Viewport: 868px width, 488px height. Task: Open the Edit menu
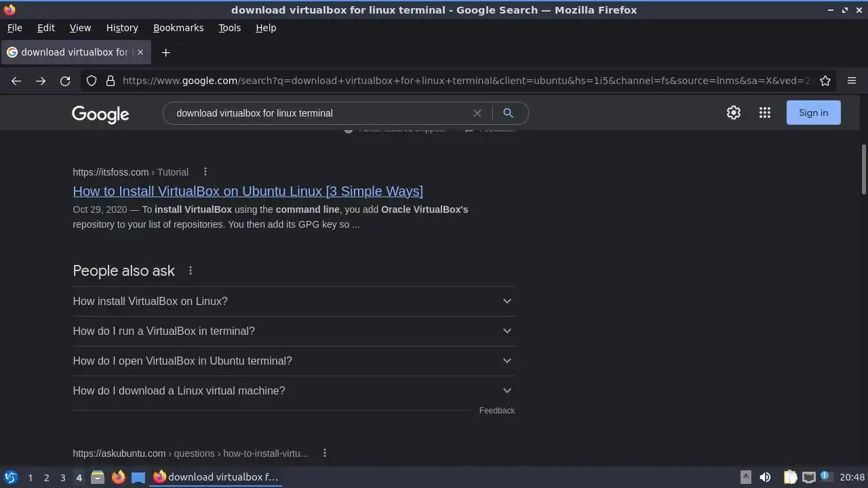pos(46,28)
